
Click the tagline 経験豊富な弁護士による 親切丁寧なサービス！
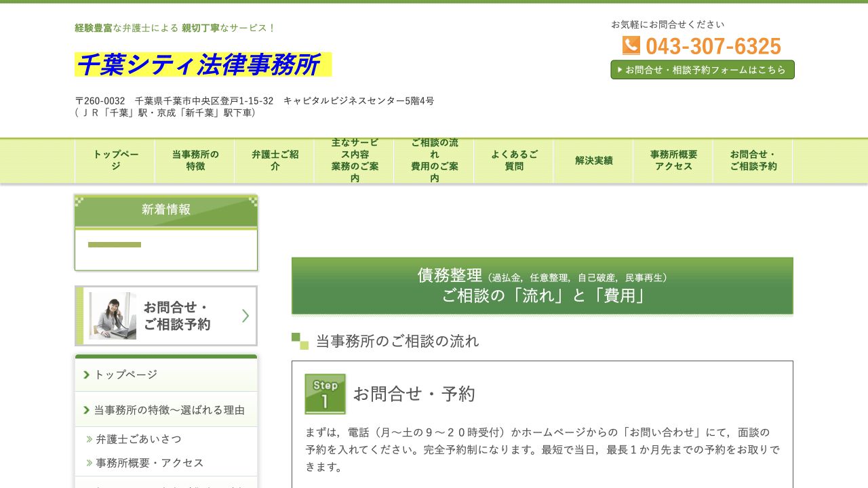[x=175, y=28]
